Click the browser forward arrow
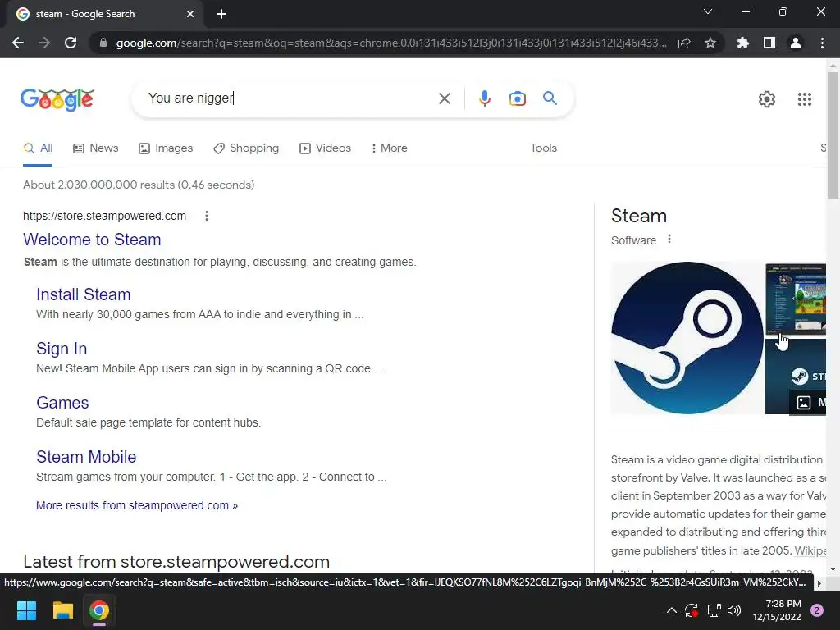Image resolution: width=840 pixels, height=630 pixels. point(44,43)
